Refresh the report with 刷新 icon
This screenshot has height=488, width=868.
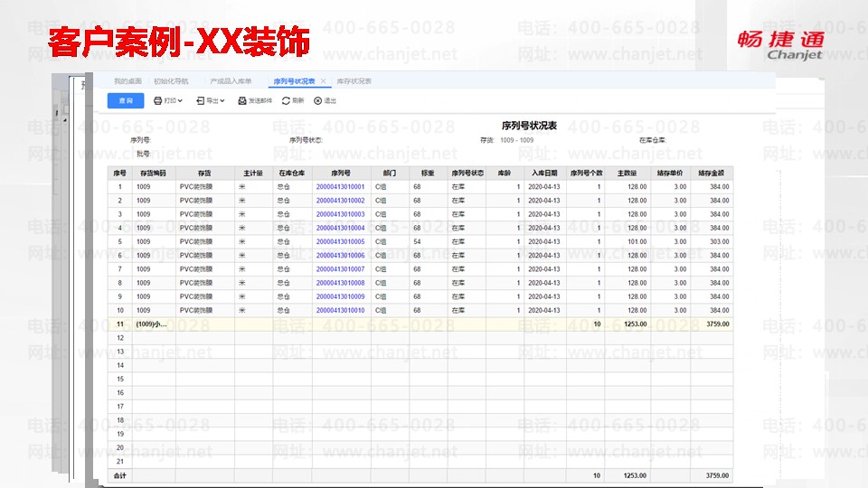point(287,101)
